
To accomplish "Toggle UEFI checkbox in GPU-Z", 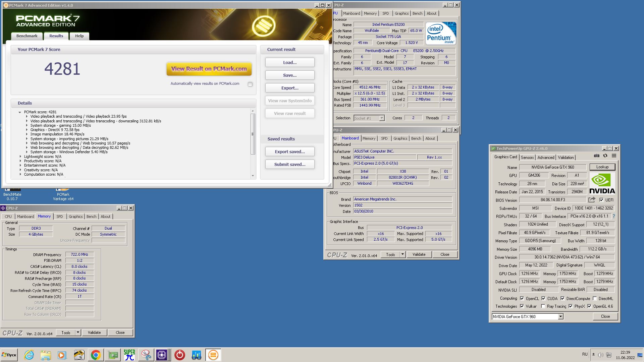I will 601,200.
